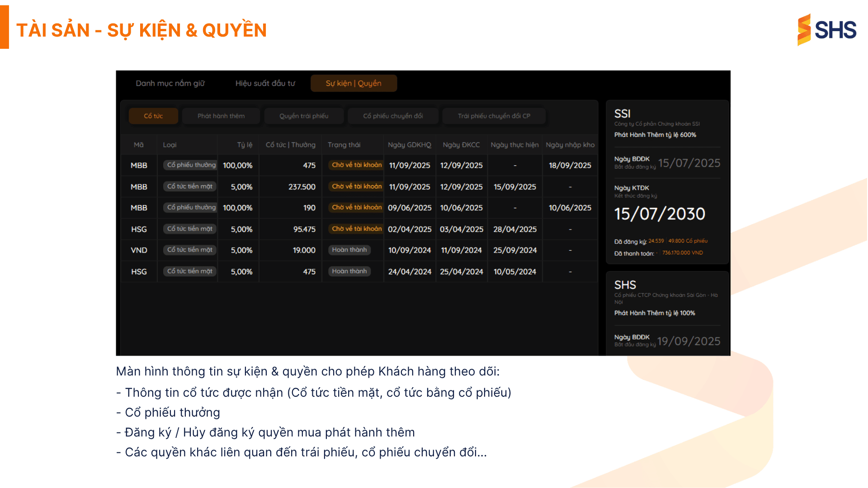Click the Trạng thái column header
This screenshot has width=868, height=488.
(344, 145)
